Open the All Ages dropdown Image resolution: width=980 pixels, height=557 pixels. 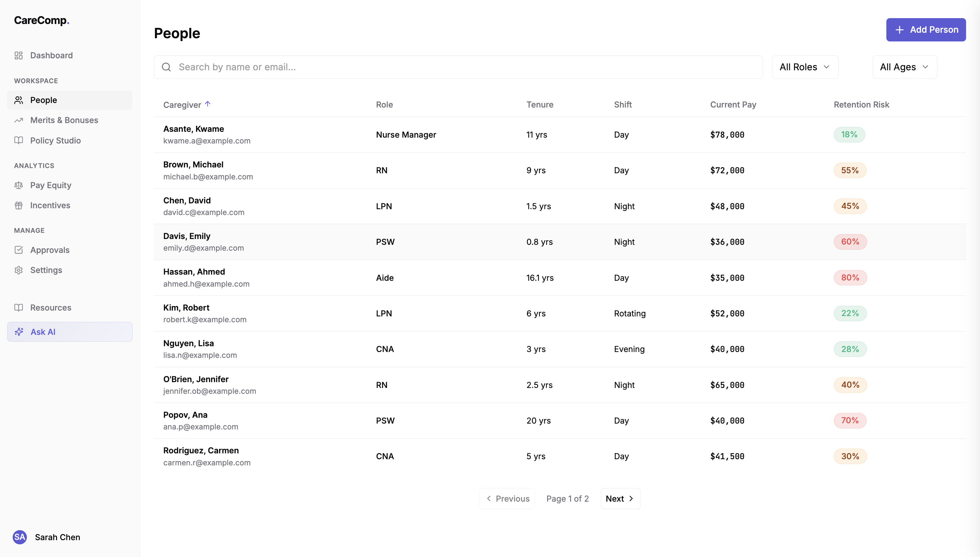[904, 67]
